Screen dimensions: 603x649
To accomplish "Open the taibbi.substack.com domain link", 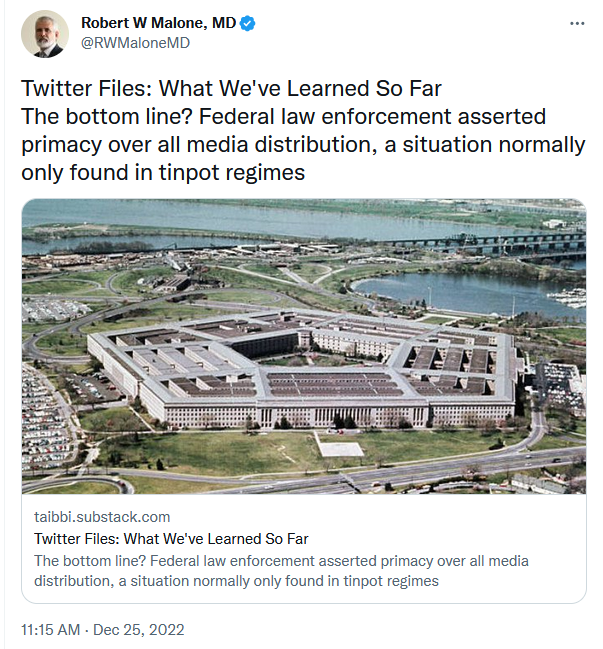I will pyautogui.click(x=102, y=517).
